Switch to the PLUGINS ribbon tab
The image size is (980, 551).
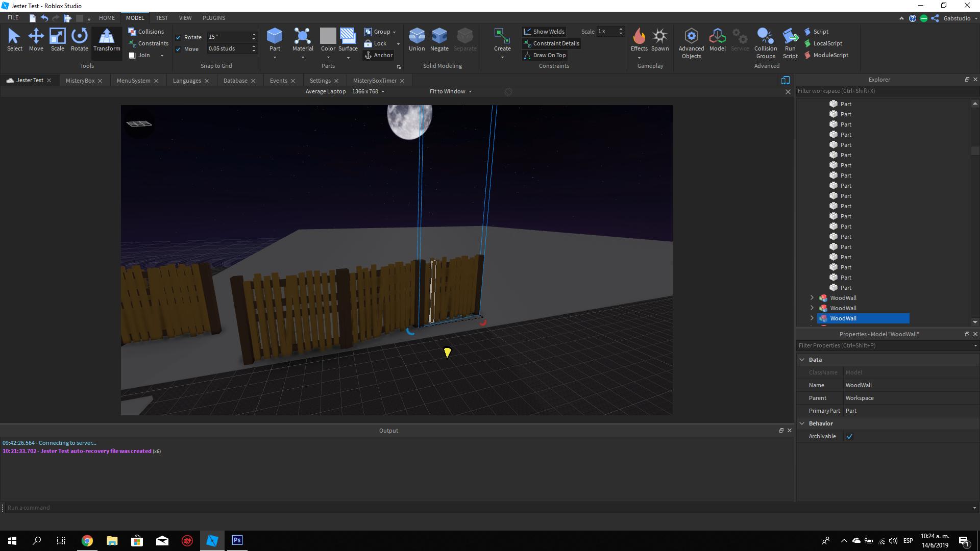click(x=213, y=18)
